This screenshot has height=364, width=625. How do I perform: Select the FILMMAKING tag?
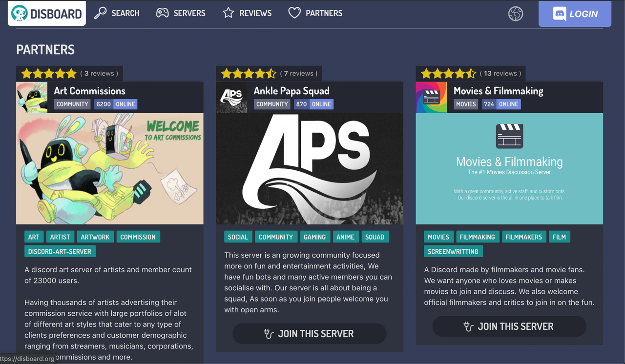tap(478, 237)
